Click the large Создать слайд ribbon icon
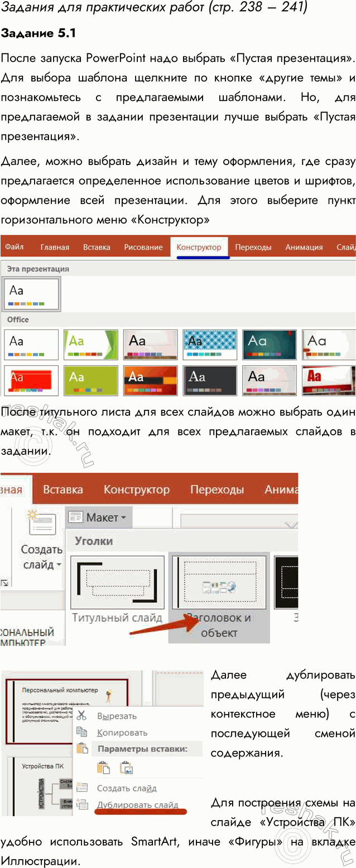This screenshot has width=356, height=868. pos(42,525)
